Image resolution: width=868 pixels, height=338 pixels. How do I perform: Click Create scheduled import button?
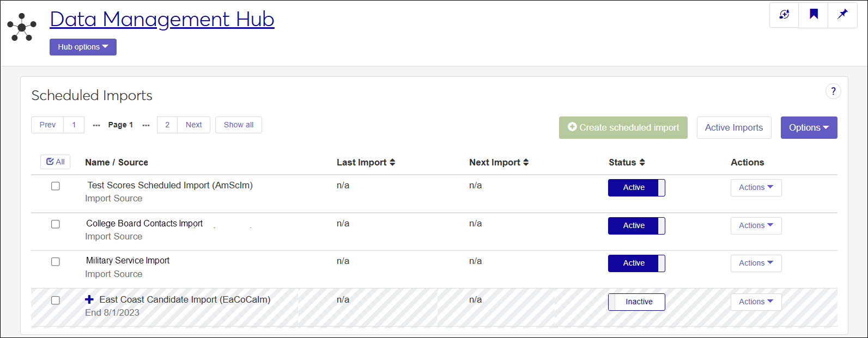tap(623, 127)
